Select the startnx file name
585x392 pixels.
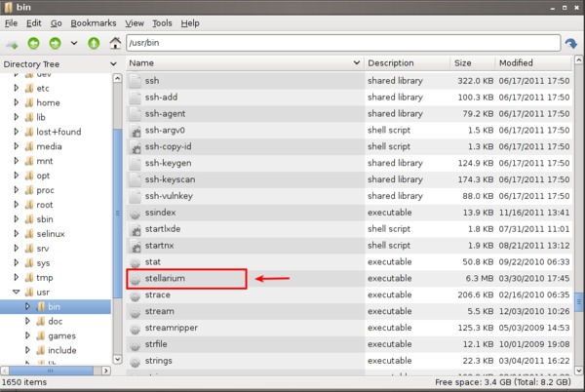pos(159,246)
